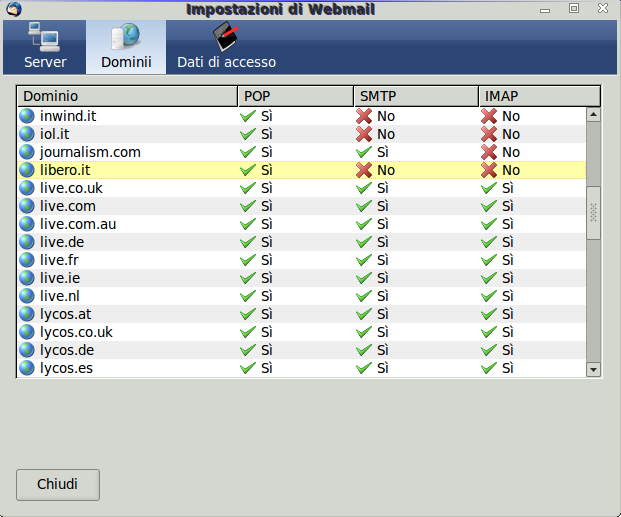Select the lycos.es domain name
This screenshot has width=621, height=517.
coord(66,368)
